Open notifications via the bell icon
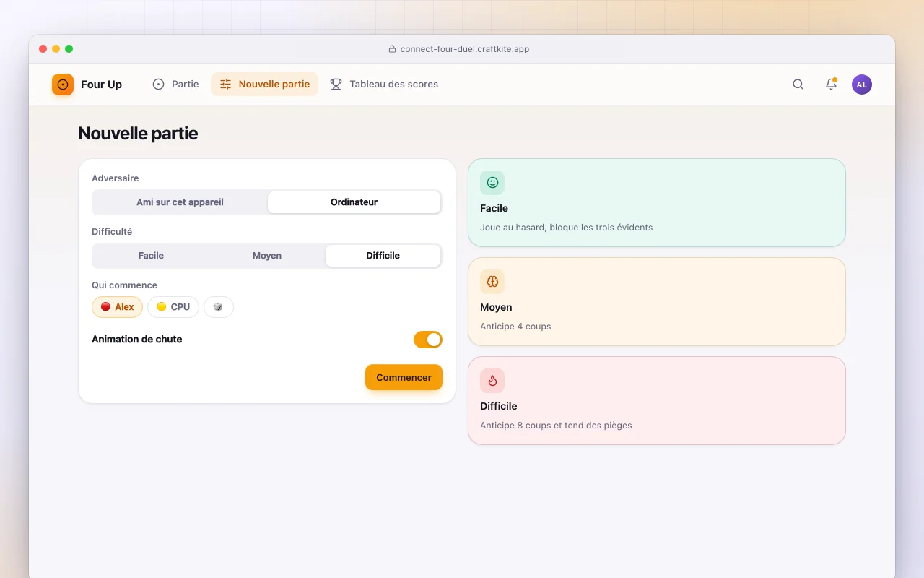Viewport: 924px width, 578px height. click(831, 85)
